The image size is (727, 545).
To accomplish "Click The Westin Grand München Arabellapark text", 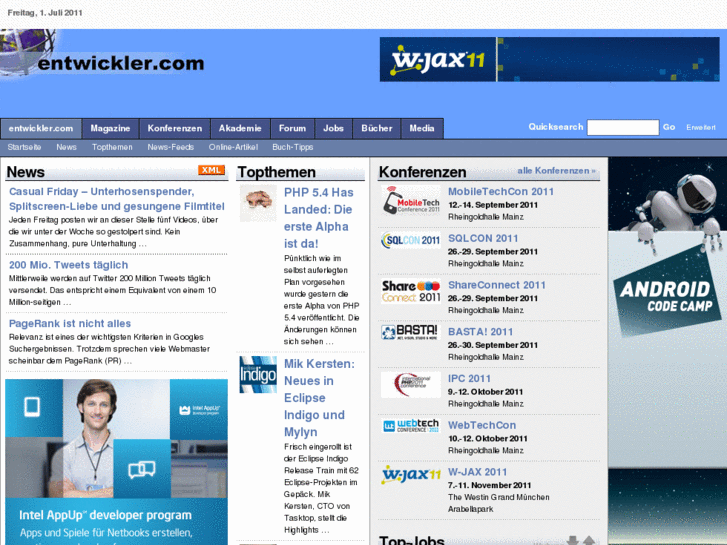I will [x=498, y=503].
